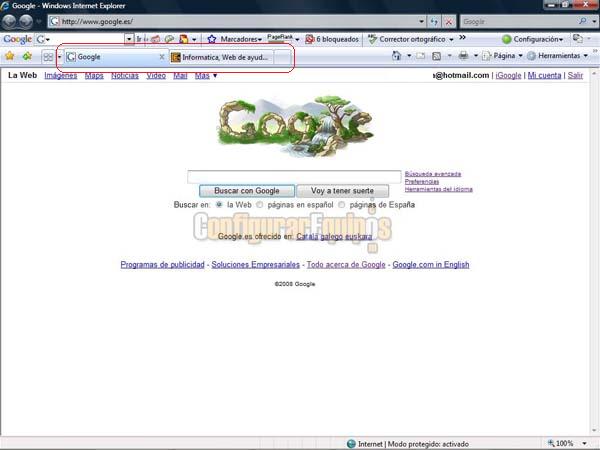Screen dimensions: 600x450
Task: Click the gray email page icon in command bar
Action: 421,56
